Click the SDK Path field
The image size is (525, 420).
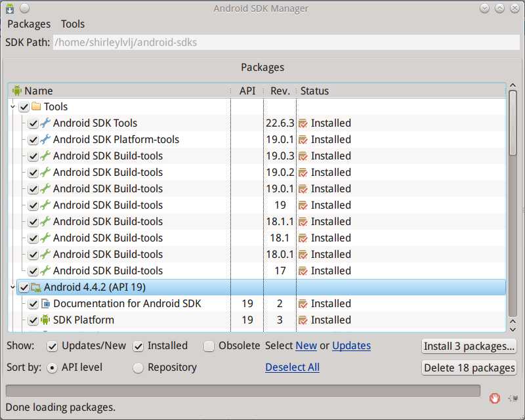point(286,43)
